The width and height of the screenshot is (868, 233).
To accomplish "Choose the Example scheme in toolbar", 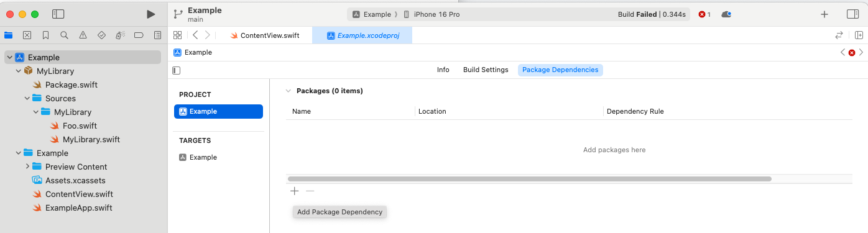I will pos(372,14).
